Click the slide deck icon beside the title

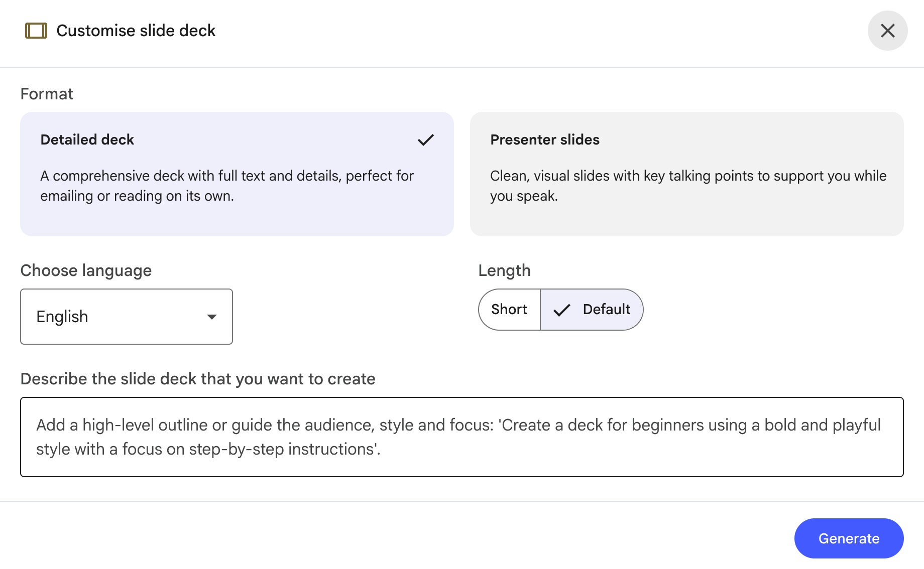[x=36, y=31]
